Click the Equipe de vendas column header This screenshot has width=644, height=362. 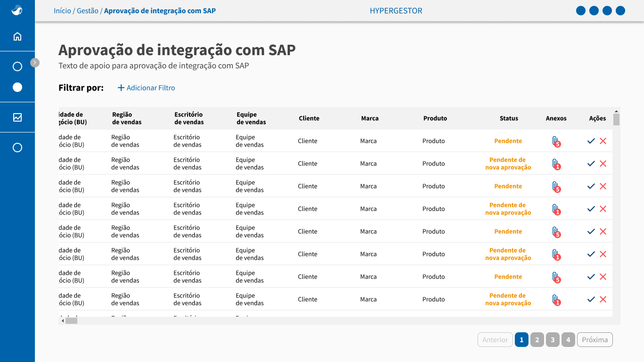251,118
